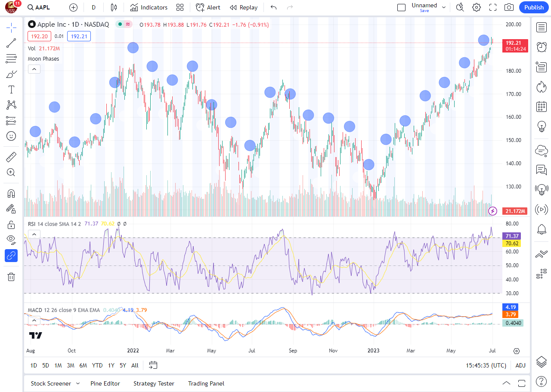
Task: Toggle stay in drawing mode
Action: tap(11, 209)
